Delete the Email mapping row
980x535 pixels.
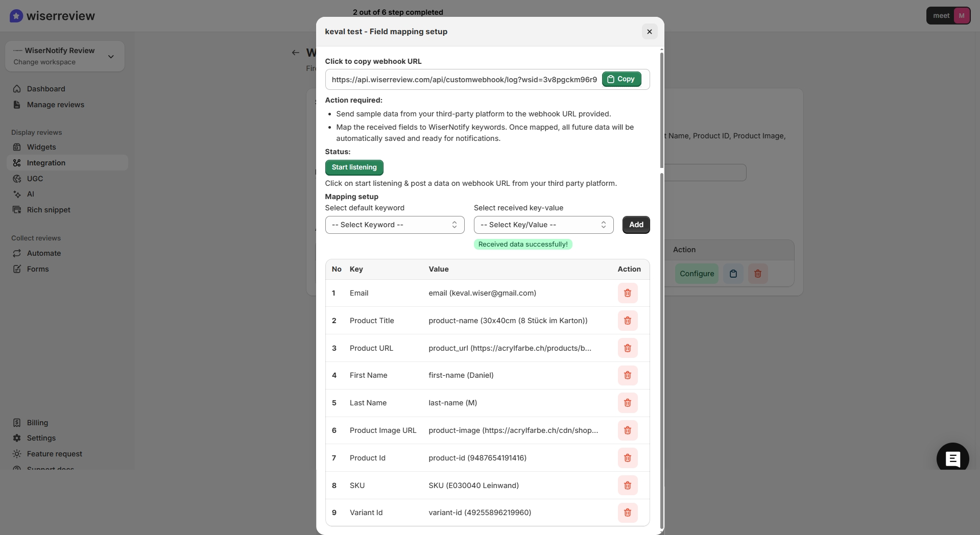pos(627,293)
